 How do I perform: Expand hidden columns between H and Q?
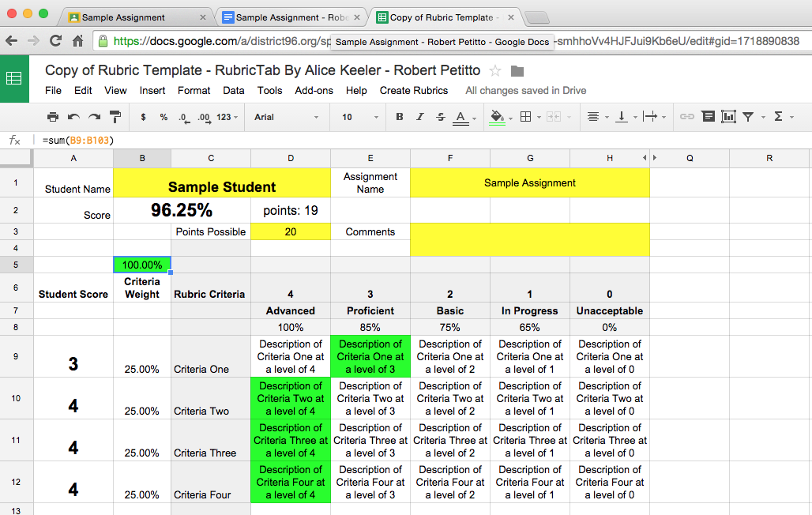point(649,157)
